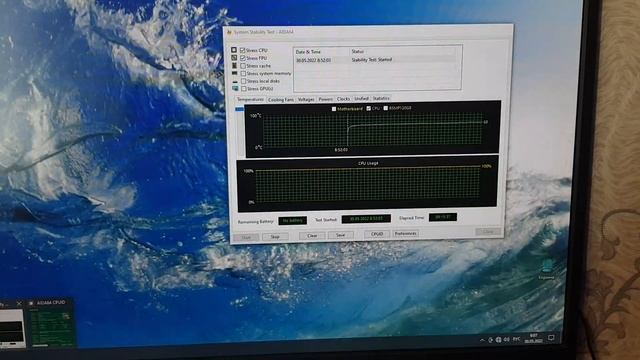
Task: Select the Temperatures tab
Action: (250, 100)
